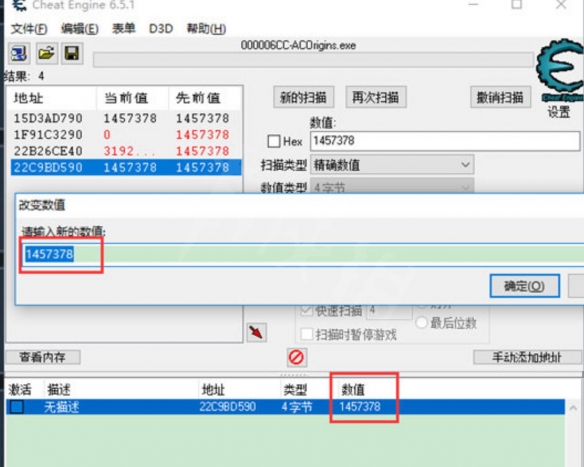Click the new value input in 改变数值 dialog
The width and height of the screenshot is (584, 467).
pyautogui.click(x=302, y=255)
